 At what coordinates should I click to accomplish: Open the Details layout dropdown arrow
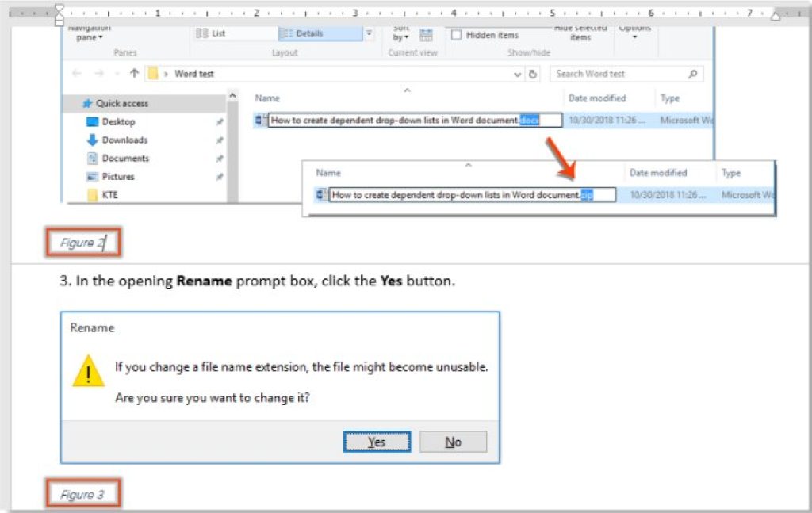pyautogui.click(x=367, y=32)
